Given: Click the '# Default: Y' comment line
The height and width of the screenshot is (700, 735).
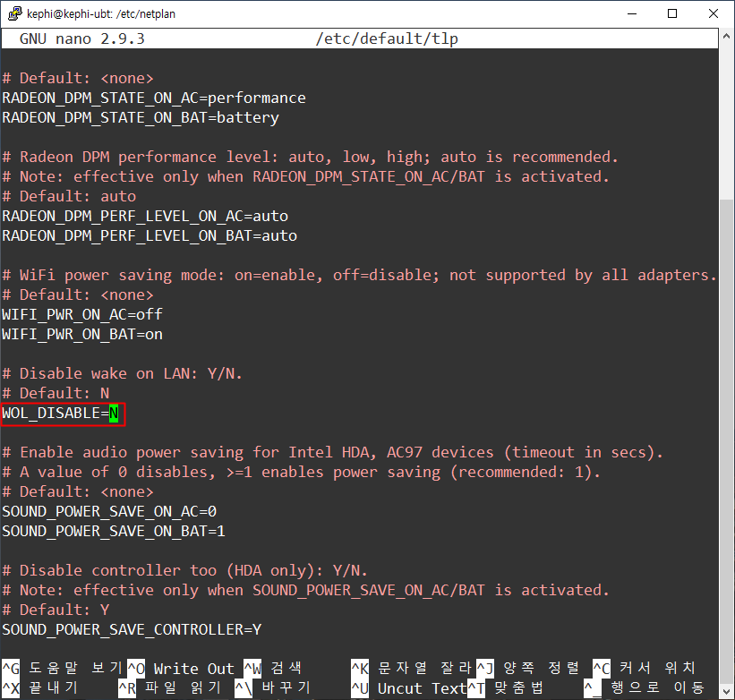Looking at the screenshot, I should coord(56,610).
